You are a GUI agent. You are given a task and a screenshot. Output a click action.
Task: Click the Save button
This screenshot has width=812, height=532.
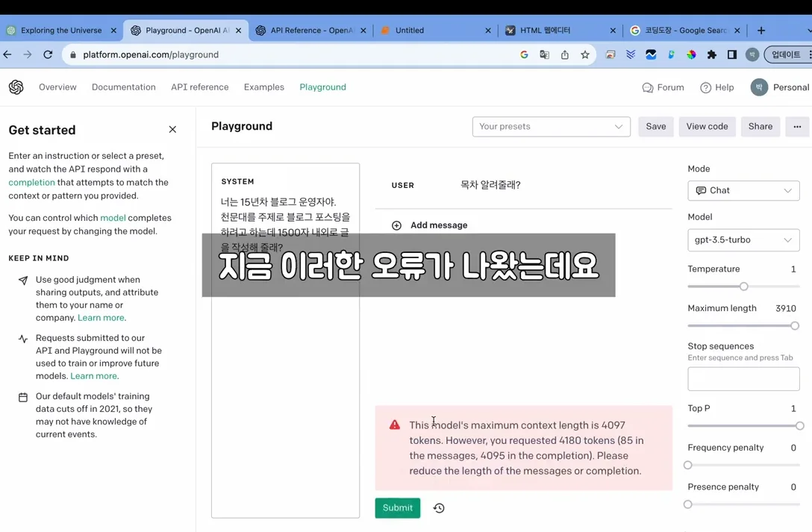655,126
